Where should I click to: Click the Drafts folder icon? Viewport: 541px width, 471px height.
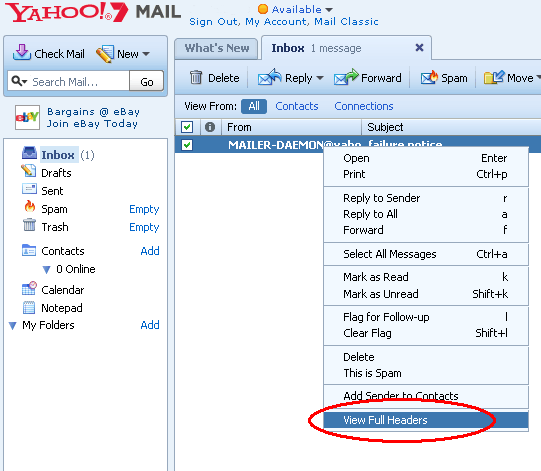29,170
